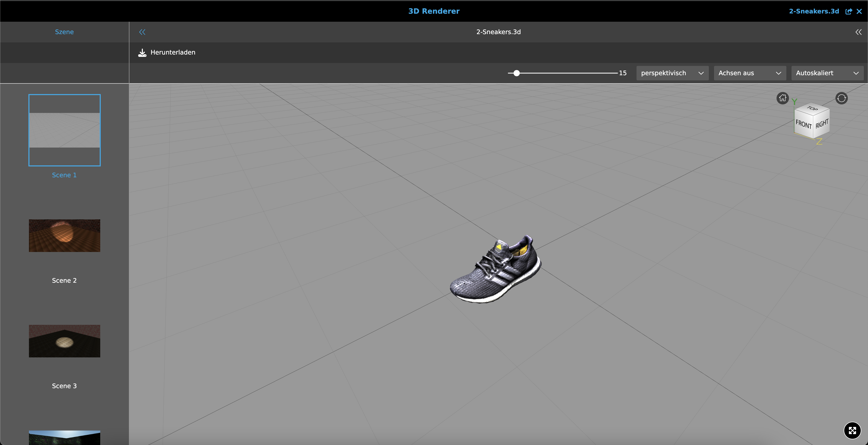The height and width of the screenshot is (445, 868).
Task: Select the Scene 3 thumbnail
Action: pyautogui.click(x=64, y=341)
